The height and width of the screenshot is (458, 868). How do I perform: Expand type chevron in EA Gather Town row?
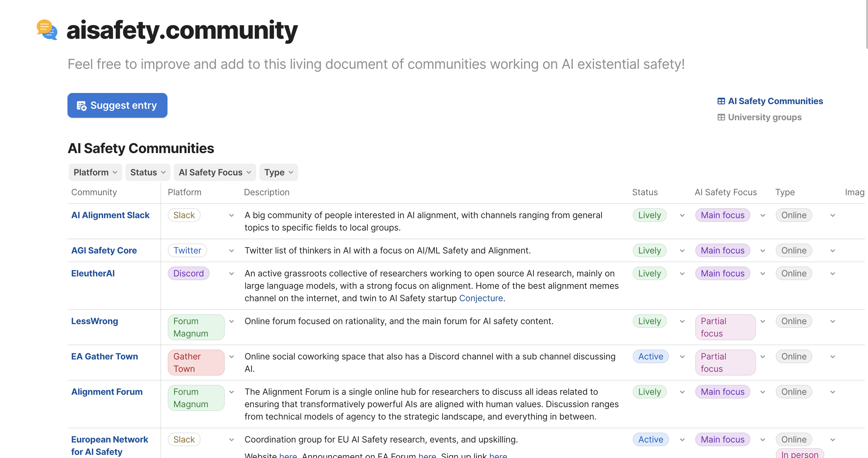(x=833, y=357)
